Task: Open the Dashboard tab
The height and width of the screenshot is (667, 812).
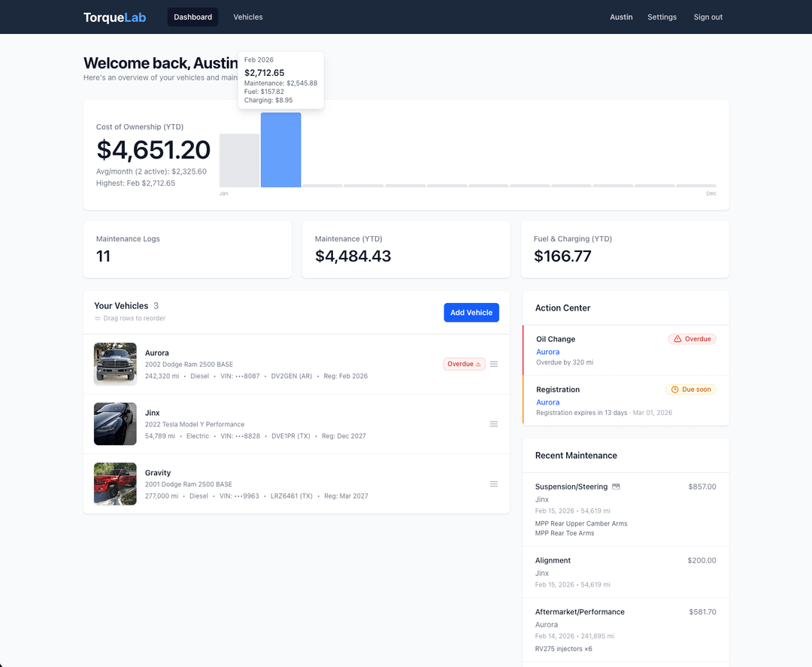Action: point(192,17)
